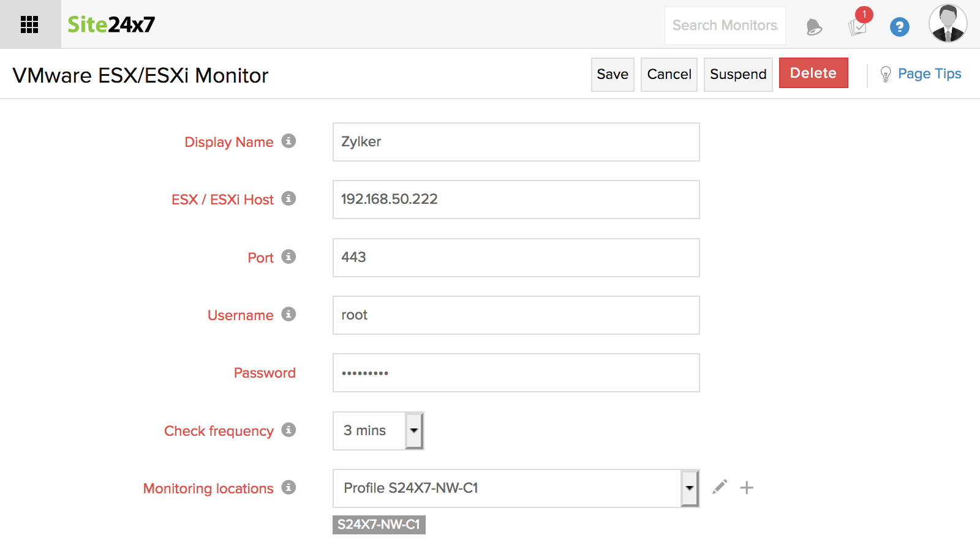This screenshot has width=980, height=557.
Task: Focus the Password input field
Action: click(x=516, y=373)
